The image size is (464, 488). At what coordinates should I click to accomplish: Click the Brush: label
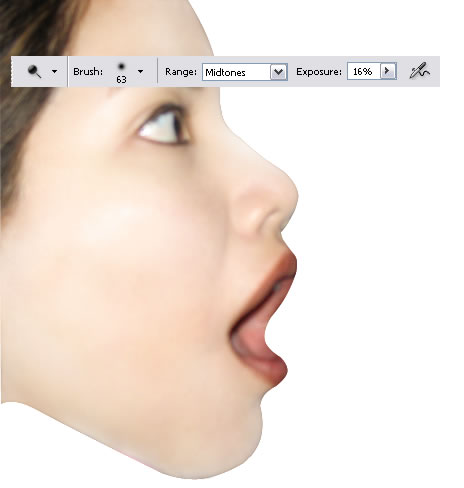[x=88, y=72]
